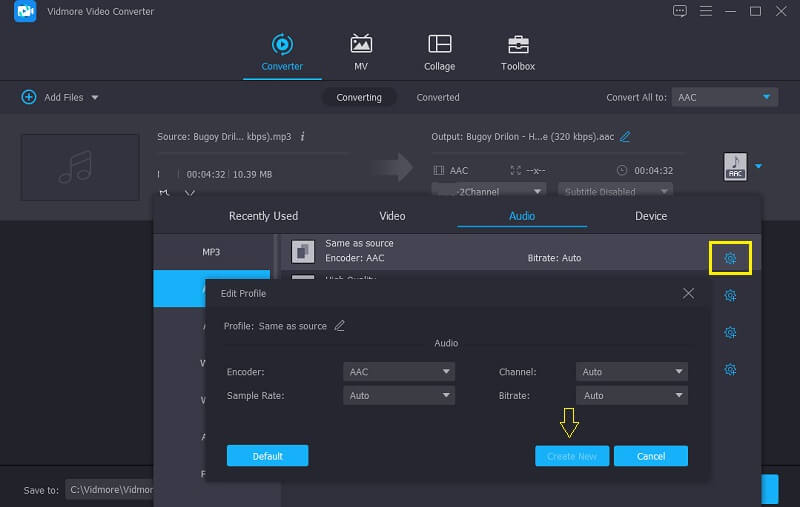Edit profile name with pencil icon

[339, 326]
